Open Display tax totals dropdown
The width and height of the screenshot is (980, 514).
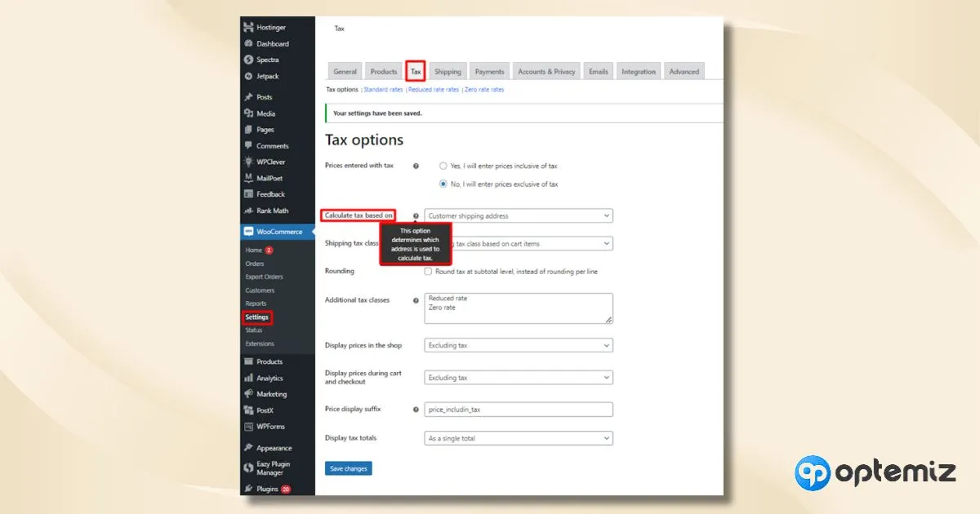pyautogui.click(x=519, y=438)
